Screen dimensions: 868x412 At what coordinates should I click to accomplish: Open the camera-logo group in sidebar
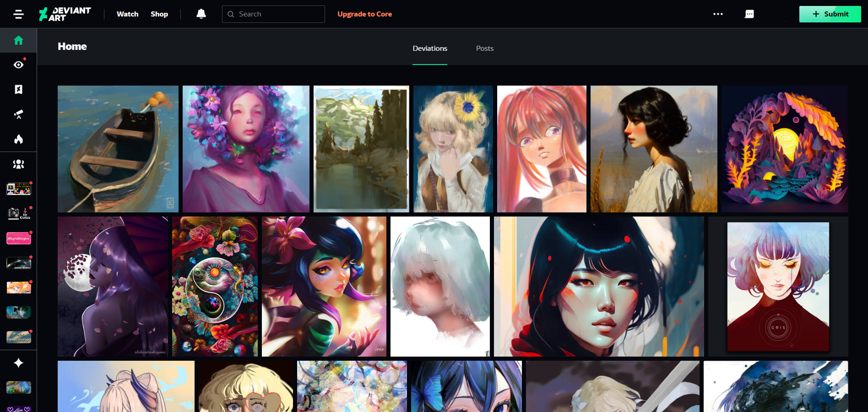pos(19,213)
